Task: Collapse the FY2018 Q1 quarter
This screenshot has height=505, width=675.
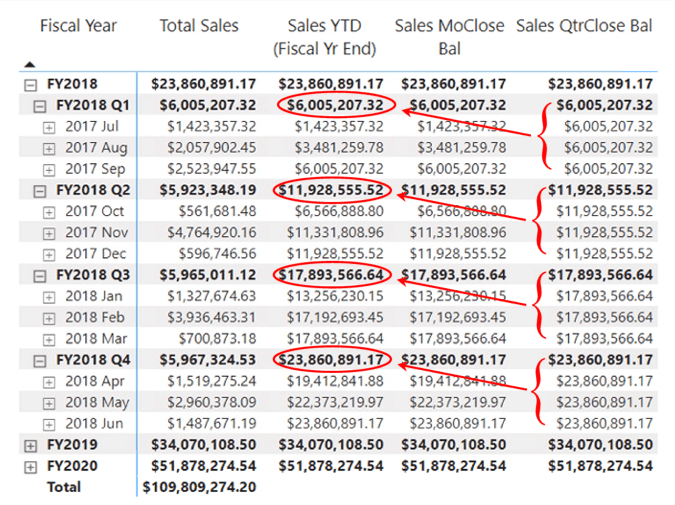Action: [40, 104]
